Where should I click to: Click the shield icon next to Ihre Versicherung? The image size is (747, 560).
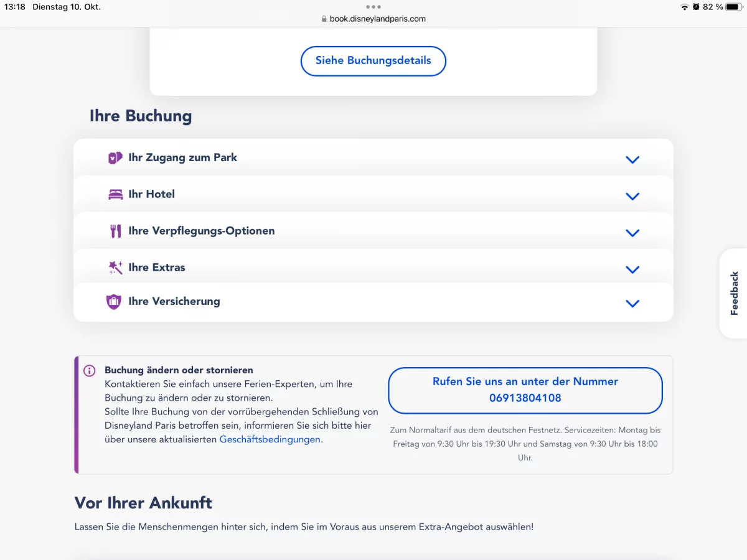coord(113,302)
